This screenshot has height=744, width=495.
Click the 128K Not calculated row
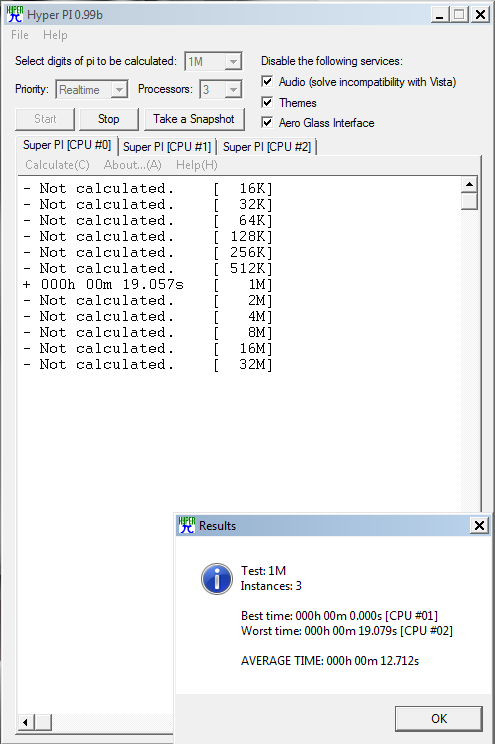[x=148, y=236]
